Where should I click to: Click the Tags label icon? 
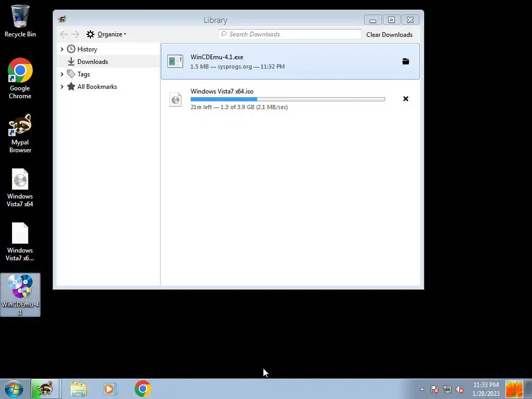(71, 74)
